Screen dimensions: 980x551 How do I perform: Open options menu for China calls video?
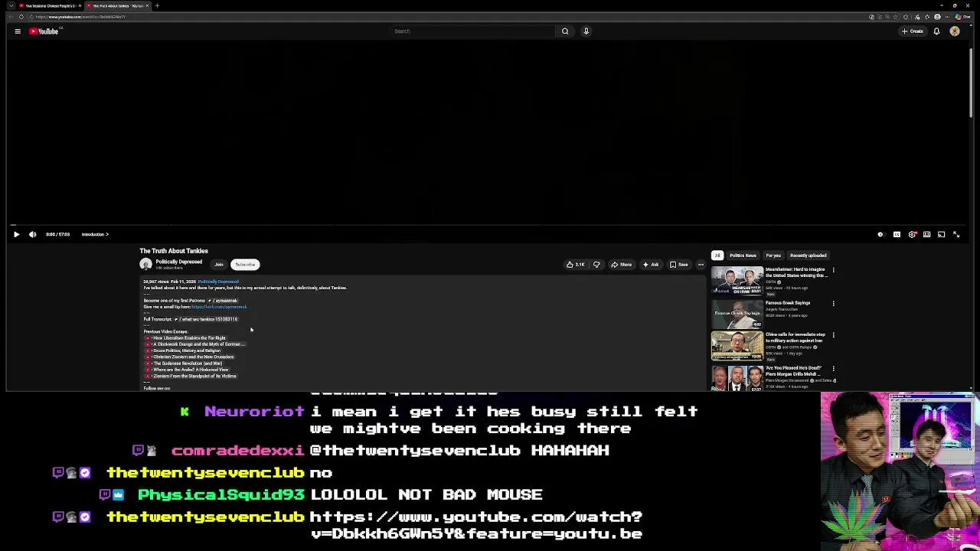click(x=834, y=335)
